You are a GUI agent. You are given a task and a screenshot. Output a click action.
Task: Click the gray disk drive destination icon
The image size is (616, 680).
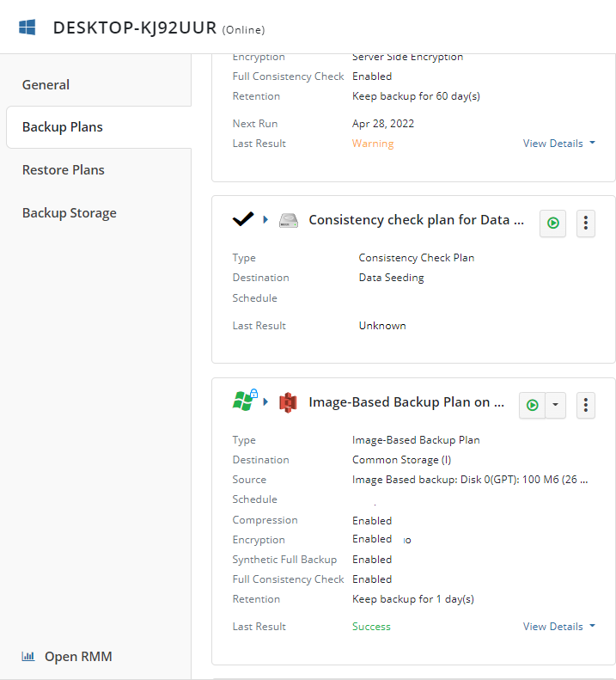(x=289, y=220)
